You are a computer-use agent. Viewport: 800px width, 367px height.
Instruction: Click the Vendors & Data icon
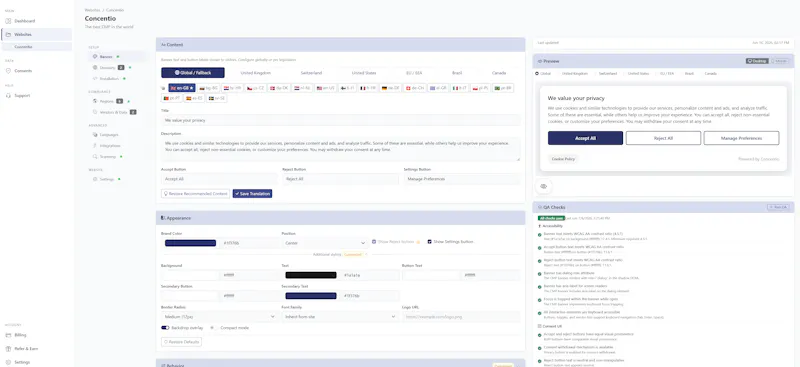[95, 112]
